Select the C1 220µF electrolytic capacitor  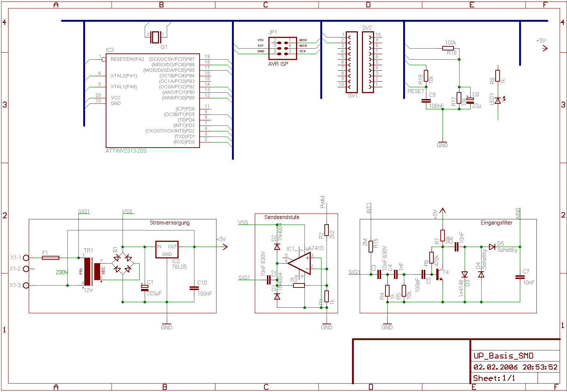[145, 288]
